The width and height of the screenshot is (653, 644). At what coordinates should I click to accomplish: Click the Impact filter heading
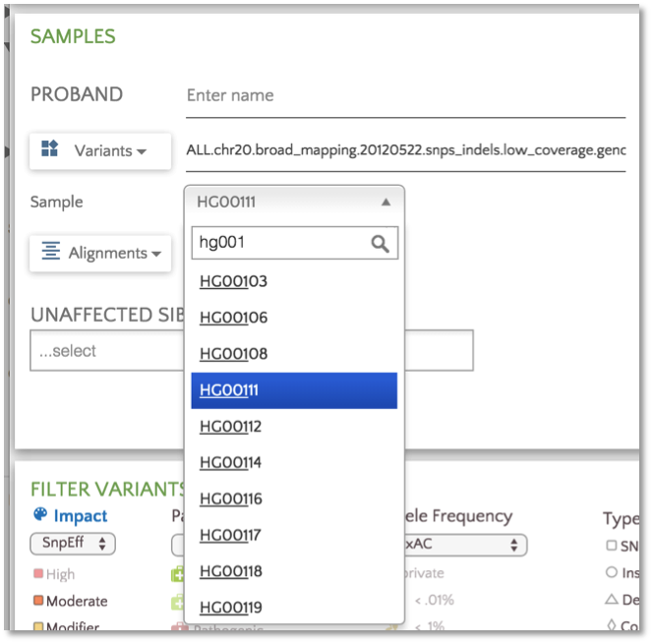81,516
